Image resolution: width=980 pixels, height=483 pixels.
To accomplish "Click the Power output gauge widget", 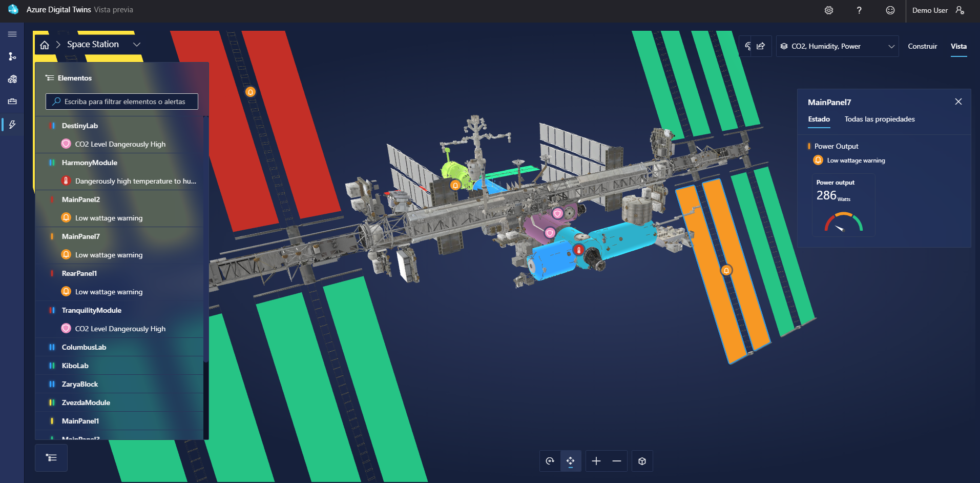I will coord(843,205).
